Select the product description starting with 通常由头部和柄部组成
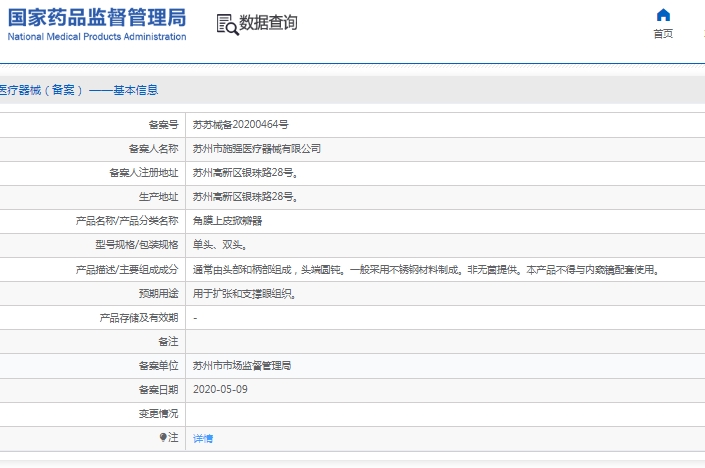The width and height of the screenshot is (705, 468). [426, 270]
